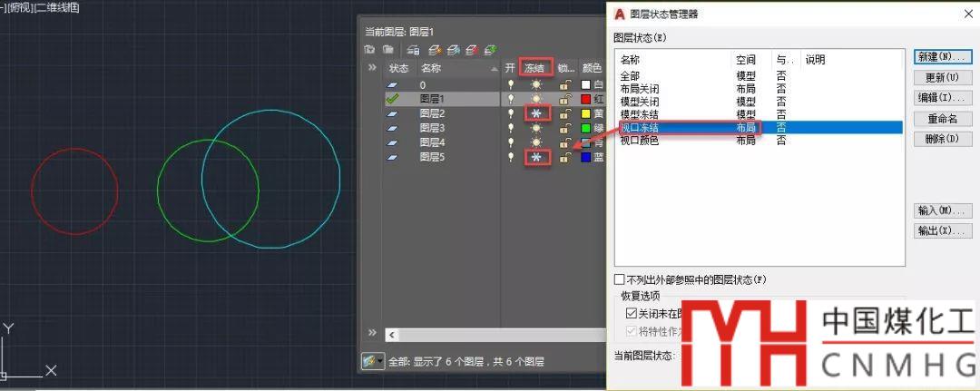Click the 编辑(I)... button

(943, 98)
